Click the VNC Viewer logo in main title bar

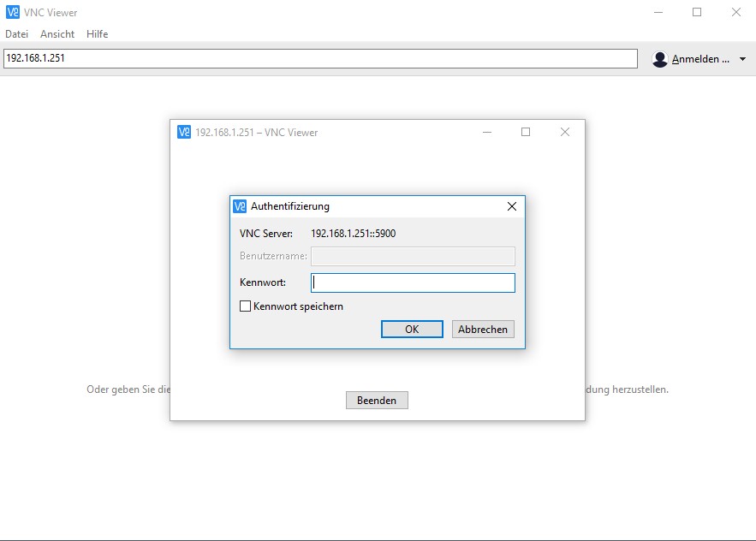pos(13,13)
